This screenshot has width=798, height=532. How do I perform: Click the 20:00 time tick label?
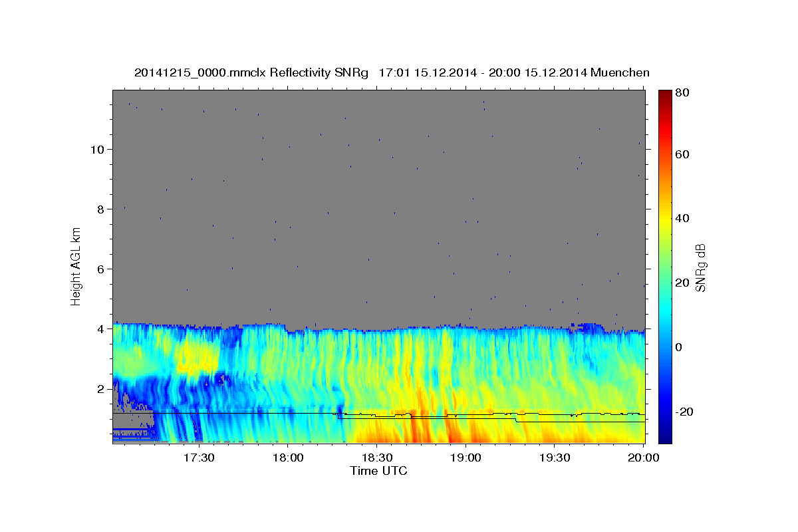pos(644,458)
